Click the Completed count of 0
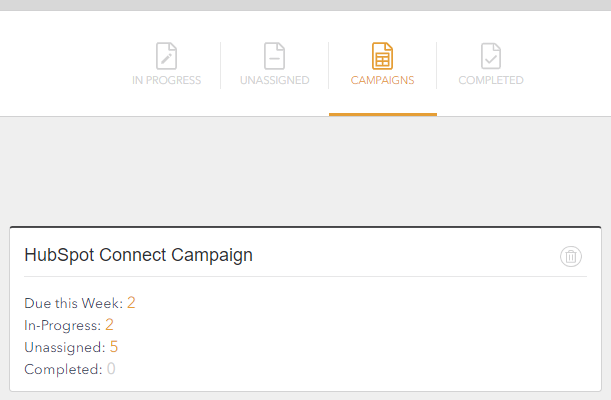 click(x=111, y=368)
